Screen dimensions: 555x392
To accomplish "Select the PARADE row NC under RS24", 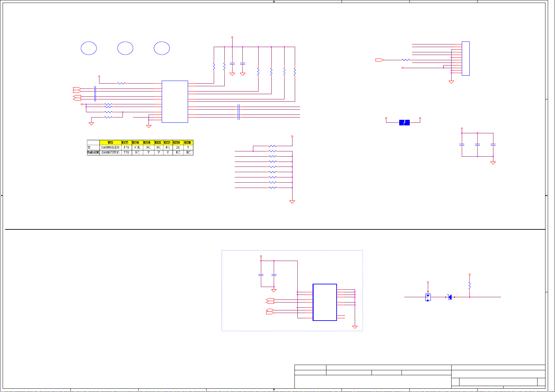I will tap(178, 153).
